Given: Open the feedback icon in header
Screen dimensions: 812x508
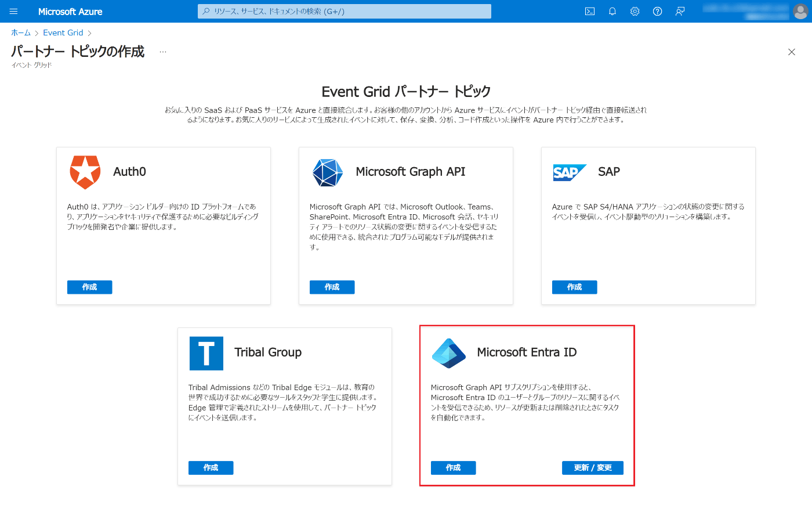Looking at the screenshot, I should pos(680,11).
